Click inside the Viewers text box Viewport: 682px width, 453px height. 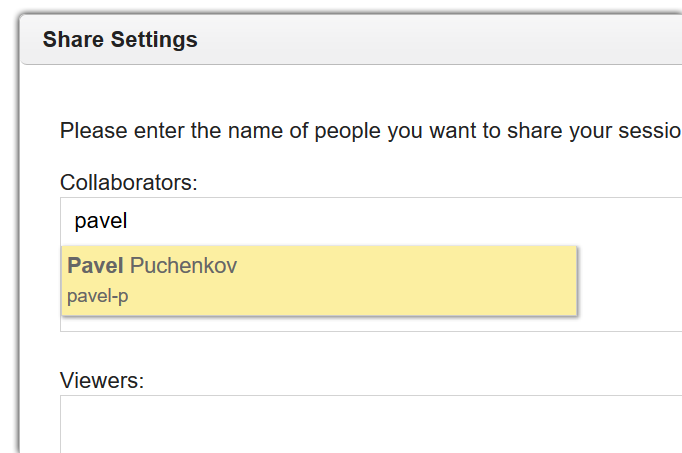pos(370,425)
